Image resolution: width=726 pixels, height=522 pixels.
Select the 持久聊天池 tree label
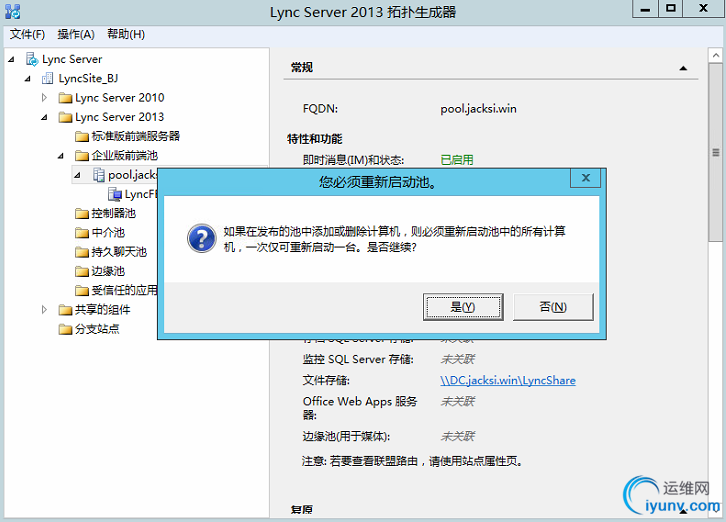(x=119, y=252)
